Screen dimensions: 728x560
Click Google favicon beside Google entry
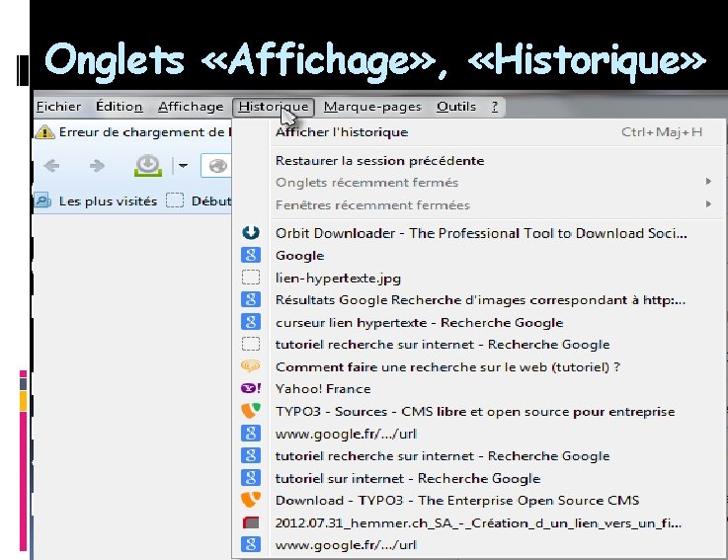251,255
